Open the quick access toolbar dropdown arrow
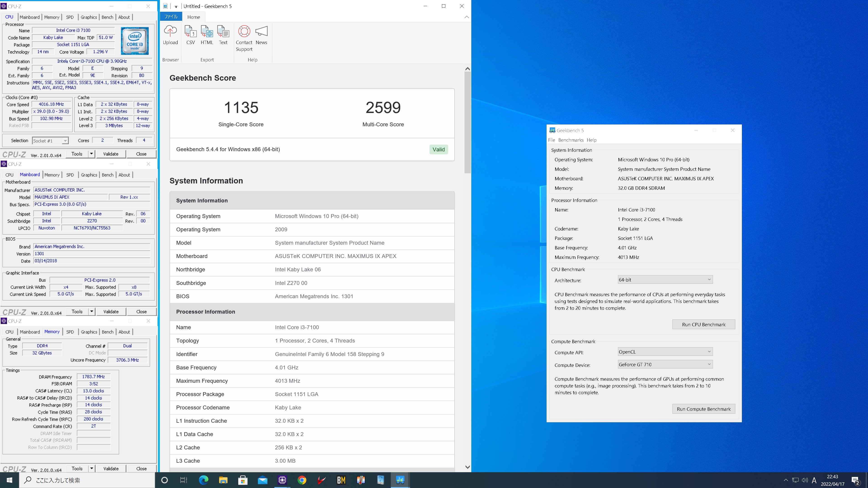Viewport: 868px width, 488px height. (176, 6)
